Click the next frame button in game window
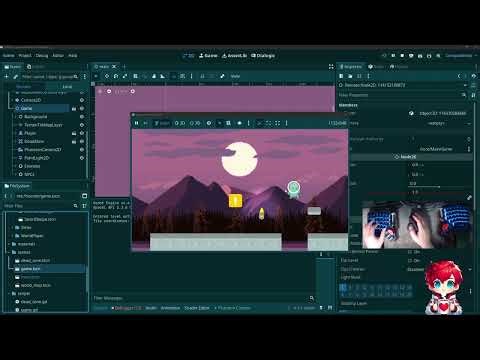 145,123
